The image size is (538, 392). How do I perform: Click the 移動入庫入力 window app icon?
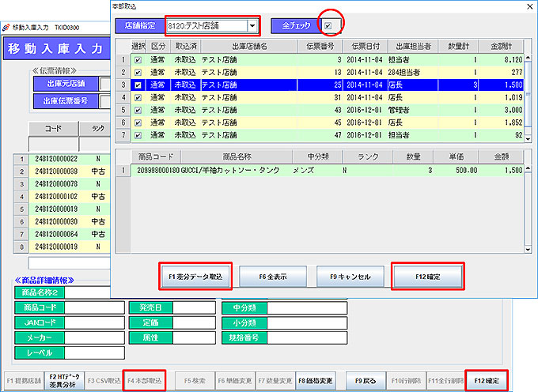[x=6, y=28]
